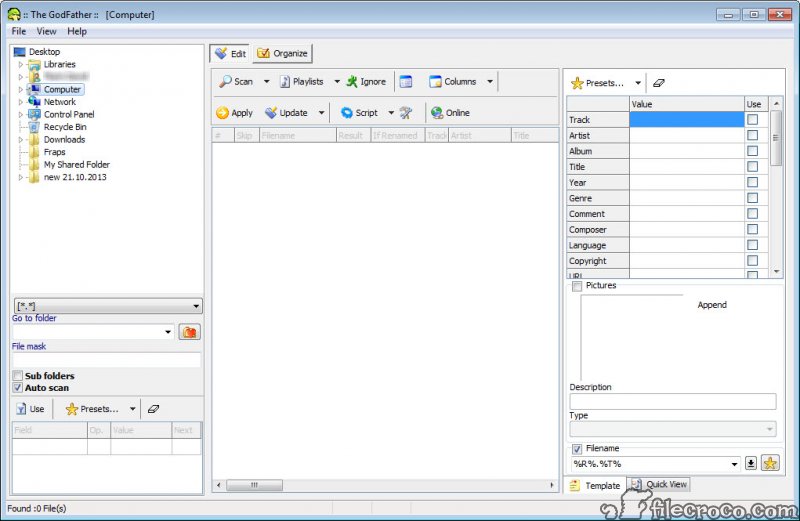Click the File mask input field
This screenshot has width=800, height=521.
[107, 360]
